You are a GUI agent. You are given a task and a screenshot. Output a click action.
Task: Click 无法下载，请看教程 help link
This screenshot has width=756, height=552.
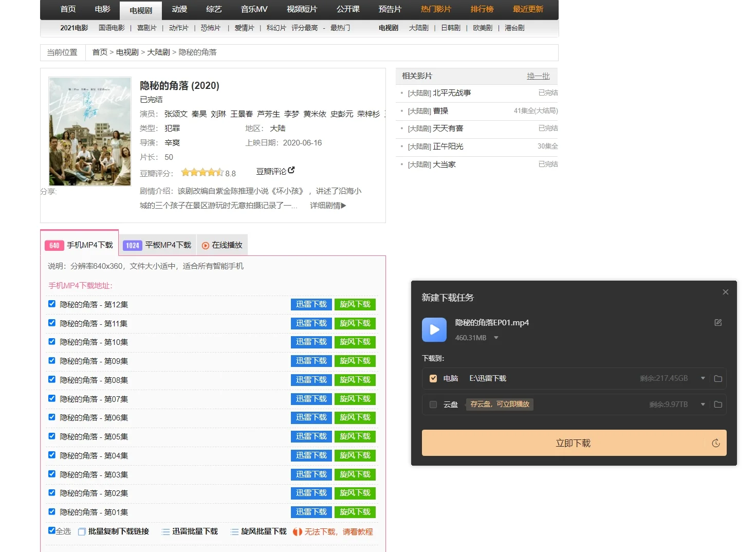coord(339,532)
